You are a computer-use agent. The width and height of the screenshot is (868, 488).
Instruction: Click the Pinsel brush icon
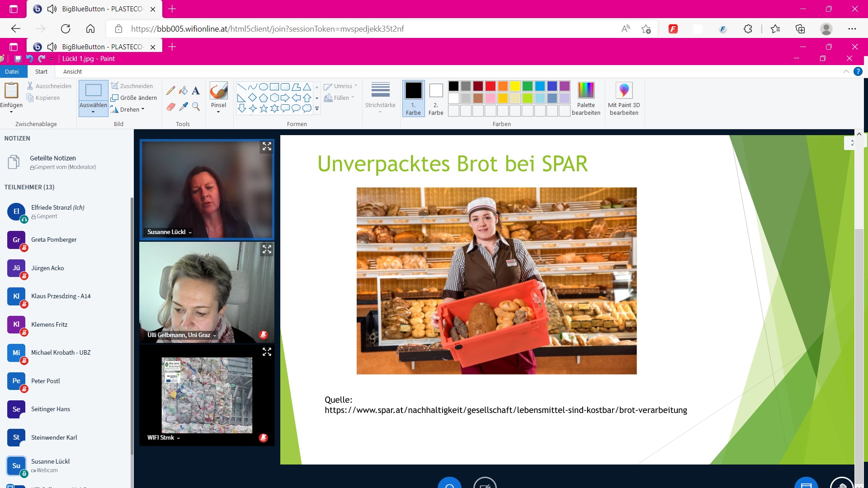click(x=218, y=91)
